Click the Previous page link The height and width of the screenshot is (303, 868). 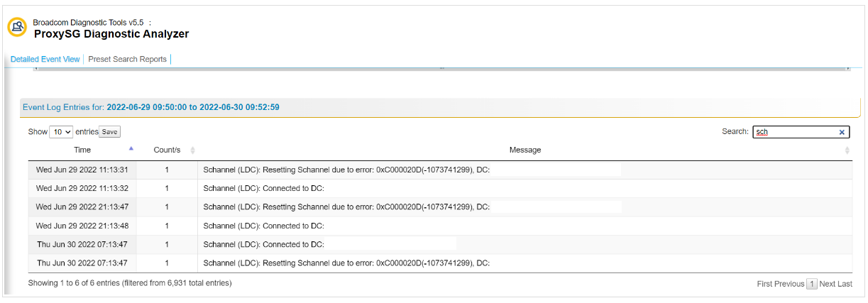click(789, 284)
